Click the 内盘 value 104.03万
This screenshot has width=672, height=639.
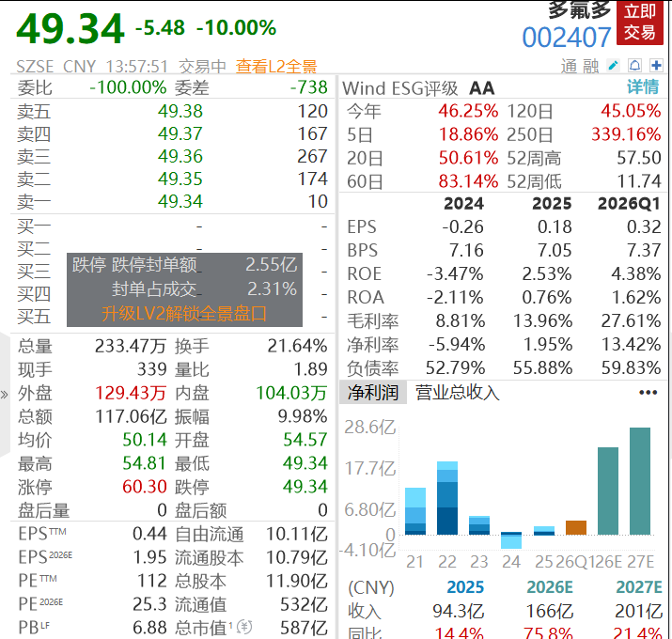tap(291, 393)
